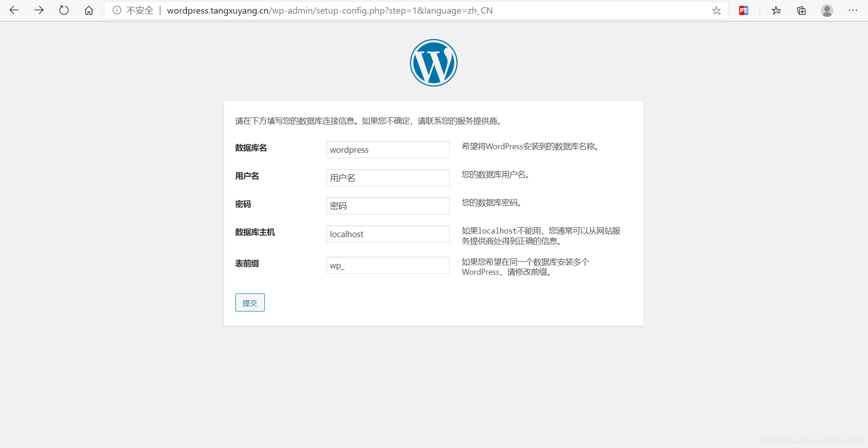
Task: Click the 用户名 username input field
Action: (388, 177)
